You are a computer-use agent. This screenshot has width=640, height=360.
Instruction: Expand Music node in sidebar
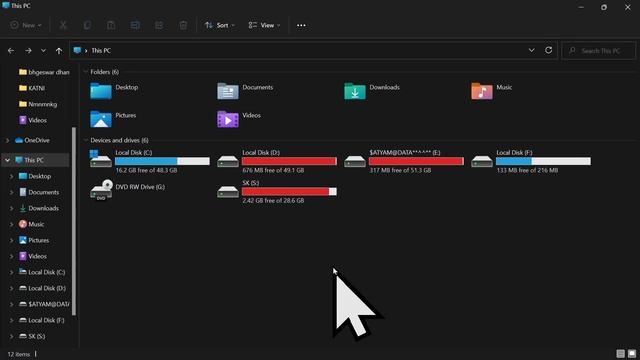click(11, 224)
